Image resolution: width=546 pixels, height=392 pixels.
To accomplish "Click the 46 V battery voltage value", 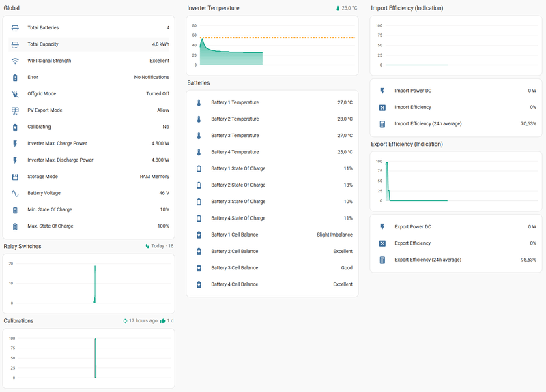I will point(164,193).
